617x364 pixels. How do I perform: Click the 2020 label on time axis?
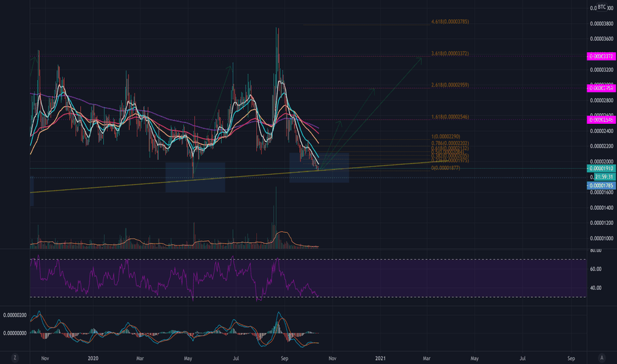tap(93, 359)
